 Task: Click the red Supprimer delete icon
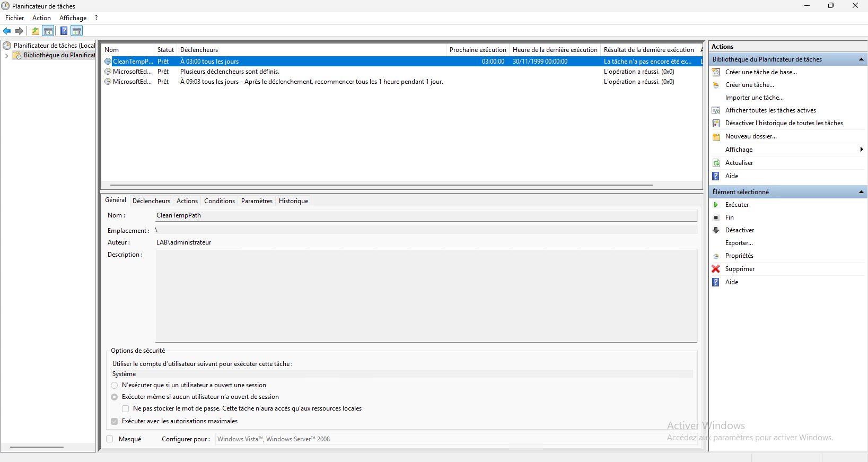pos(716,269)
